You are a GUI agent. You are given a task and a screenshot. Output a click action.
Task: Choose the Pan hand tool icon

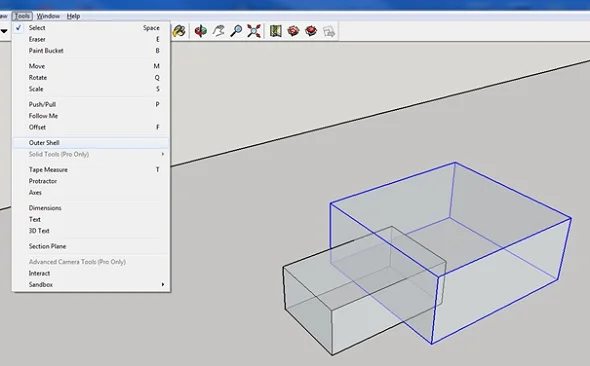(219, 31)
